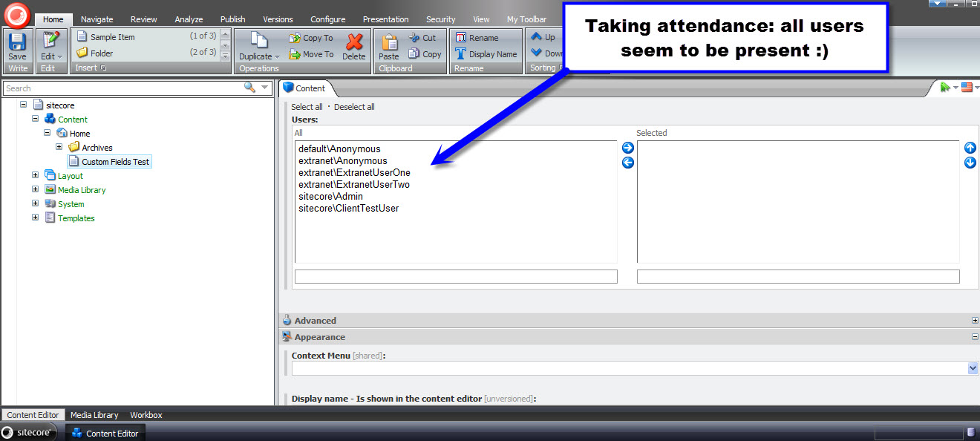The image size is (980, 441).
Task: Click left arrow to deselect user
Action: (x=628, y=163)
